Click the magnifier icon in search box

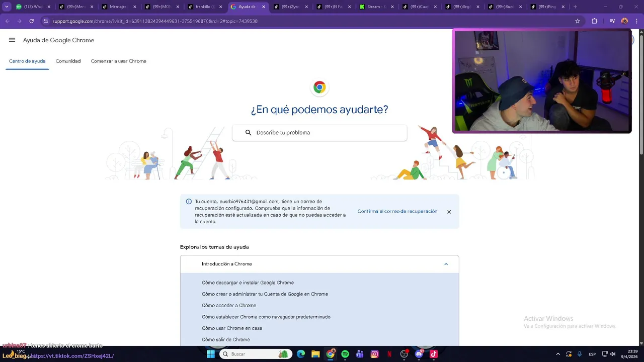coord(248,133)
